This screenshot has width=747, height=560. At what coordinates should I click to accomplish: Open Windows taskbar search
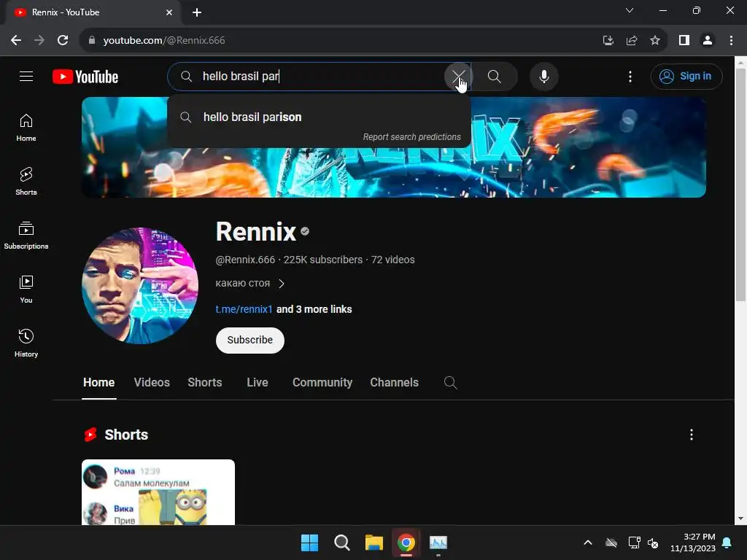[341, 542]
